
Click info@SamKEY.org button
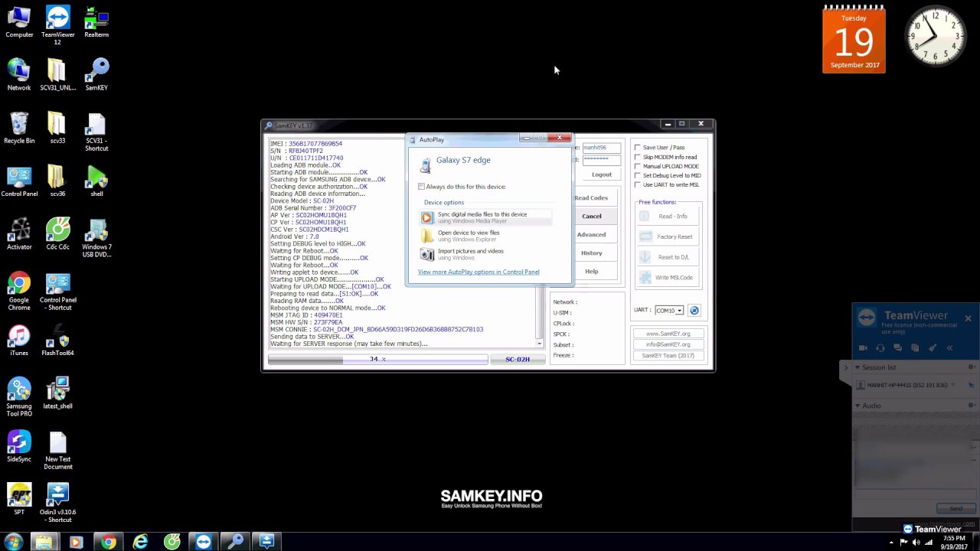click(x=668, y=344)
